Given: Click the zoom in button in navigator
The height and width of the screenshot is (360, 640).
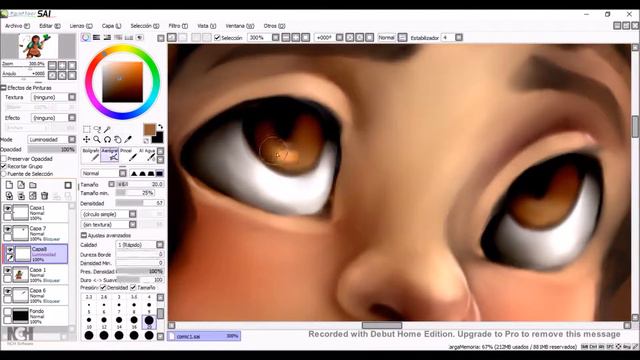Looking at the screenshot, I should [62, 65].
